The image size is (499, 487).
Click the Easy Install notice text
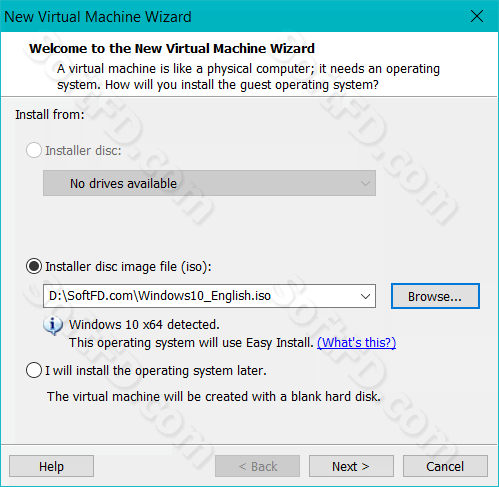191,343
